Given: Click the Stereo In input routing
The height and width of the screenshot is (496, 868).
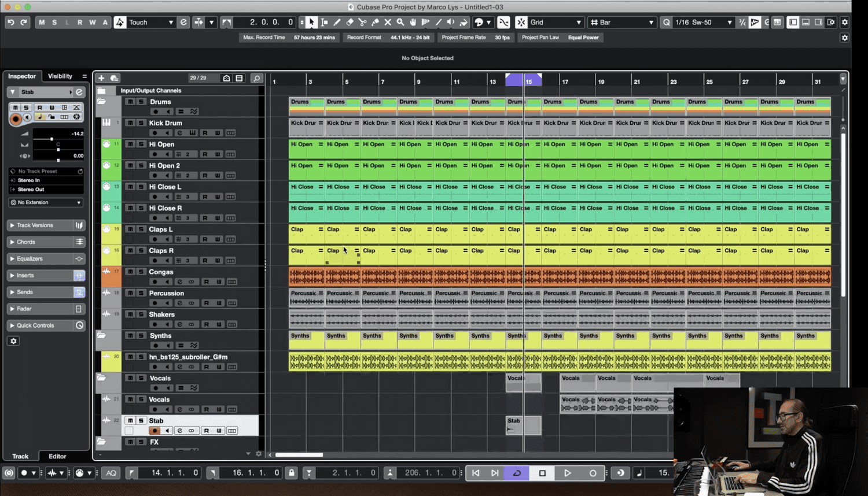Looking at the screenshot, I should click(x=46, y=180).
